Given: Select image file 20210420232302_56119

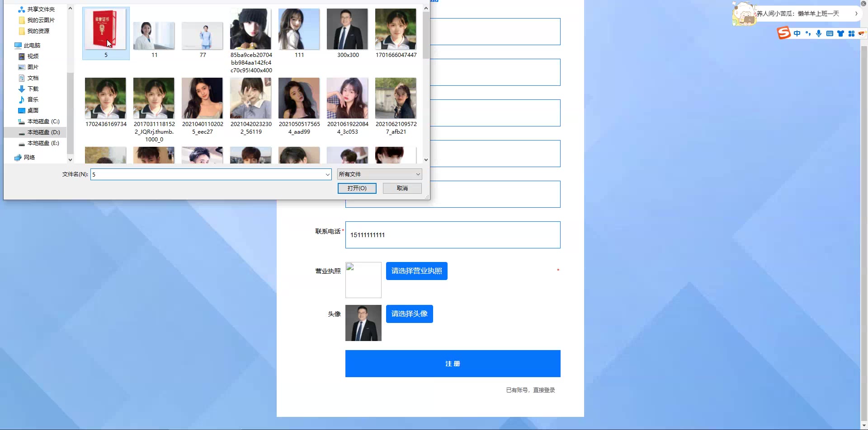Looking at the screenshot, I should coord(251,106).
